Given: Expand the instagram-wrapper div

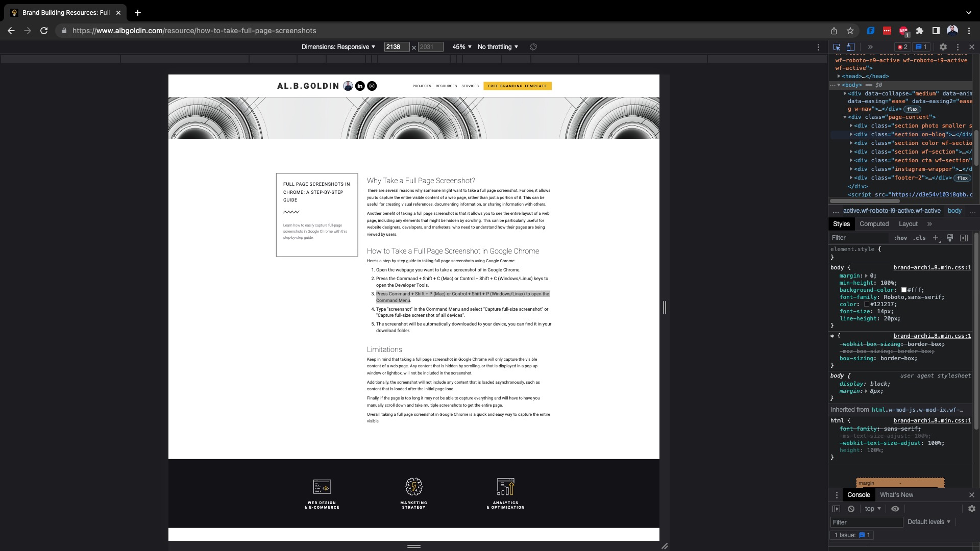Looking at the screenshot, I should (851, 169).
